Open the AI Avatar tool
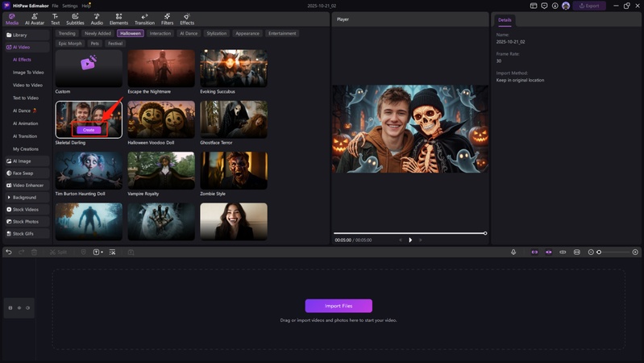This screenshot has height=363, width=644. (35, 19)
